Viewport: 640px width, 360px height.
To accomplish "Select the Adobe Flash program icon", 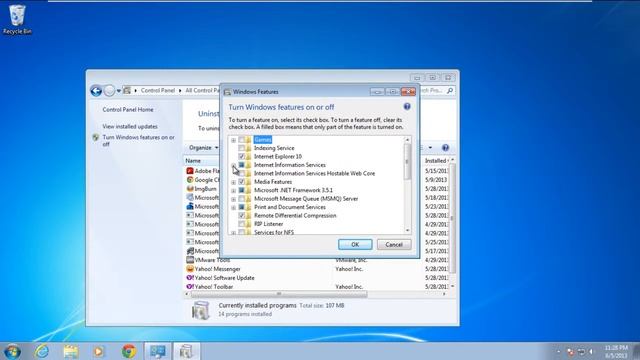I will pyautogui.click(x=190, y=171).
